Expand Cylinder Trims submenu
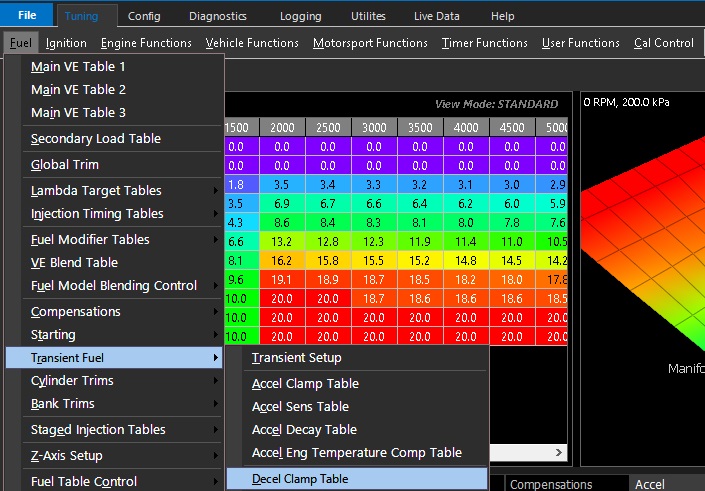 pos(114,380)
